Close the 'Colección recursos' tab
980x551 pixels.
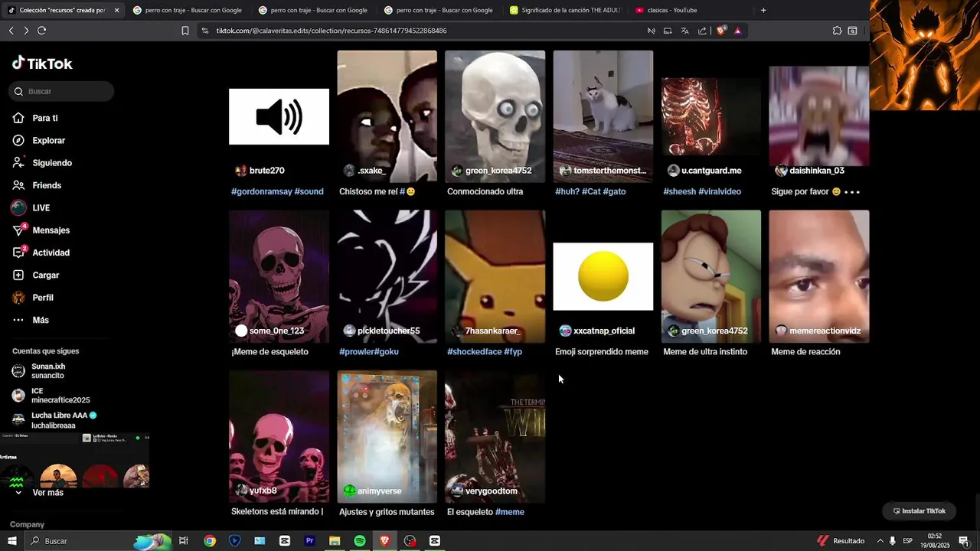[116, 10]
